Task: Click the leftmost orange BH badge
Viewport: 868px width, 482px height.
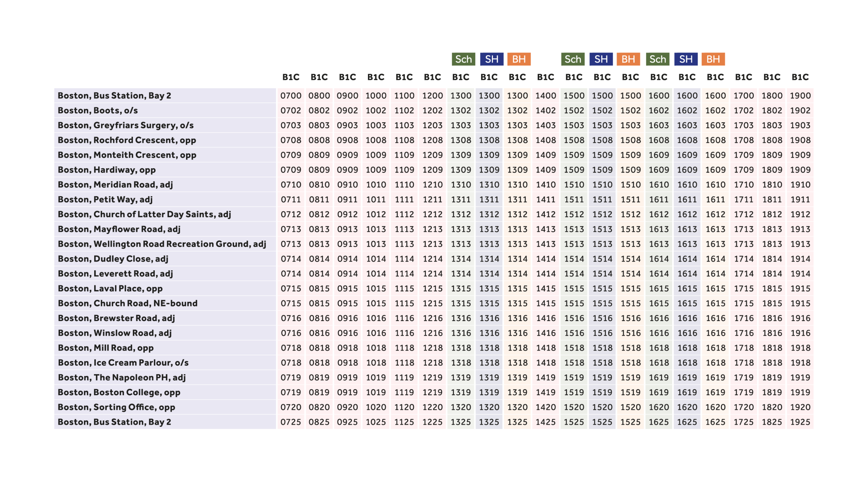Action: pos(519,59)
